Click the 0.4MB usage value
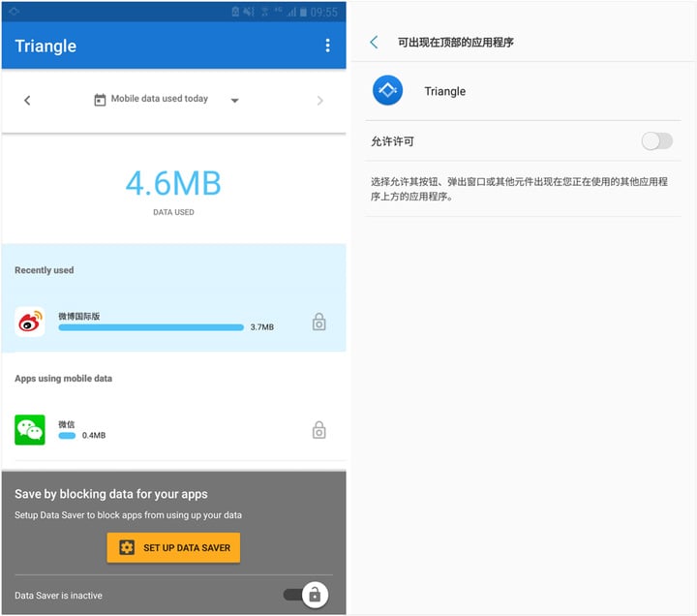This screenshot has height=616, width=697. [x=94, y=436]
